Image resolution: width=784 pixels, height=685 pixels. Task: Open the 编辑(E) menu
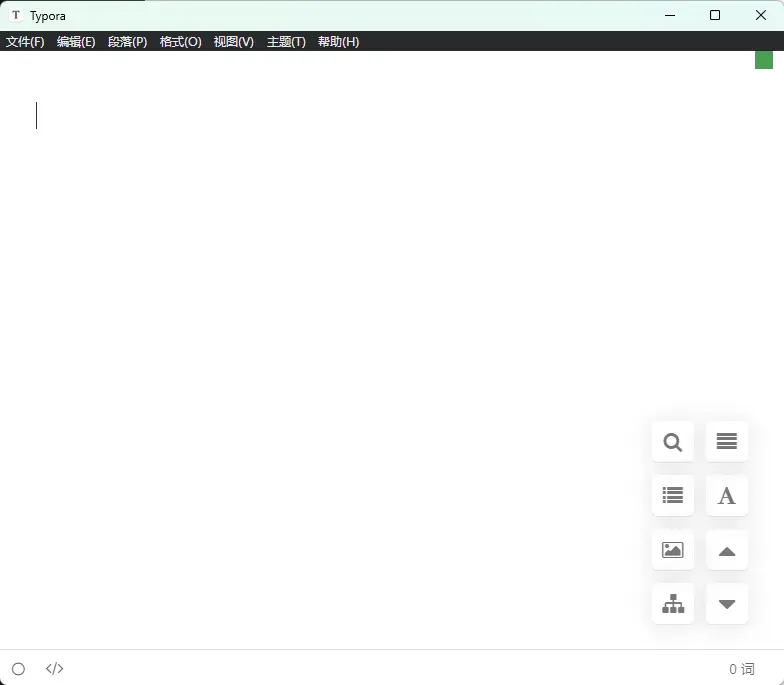coord(76,42)
